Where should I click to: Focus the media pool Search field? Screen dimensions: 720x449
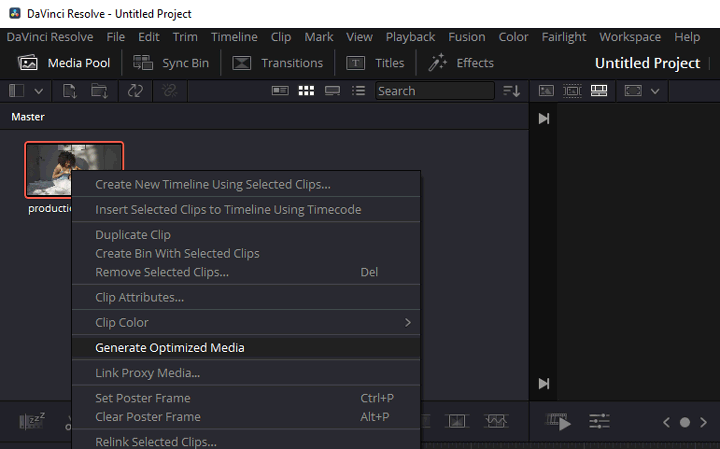(434, 91)
